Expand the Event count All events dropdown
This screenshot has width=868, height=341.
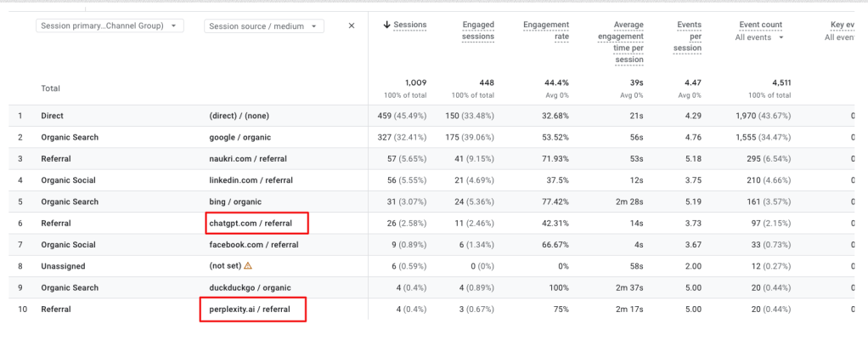click(x=759, y=37)
